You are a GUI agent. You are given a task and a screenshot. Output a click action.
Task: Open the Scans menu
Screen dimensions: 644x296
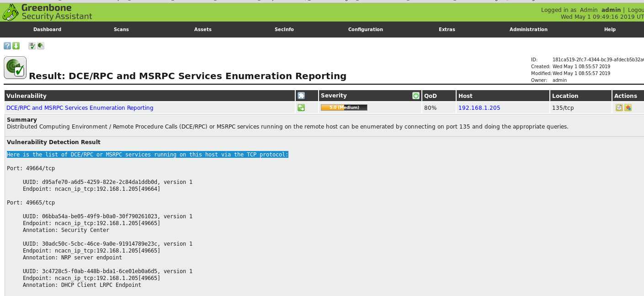pos(121,29)
